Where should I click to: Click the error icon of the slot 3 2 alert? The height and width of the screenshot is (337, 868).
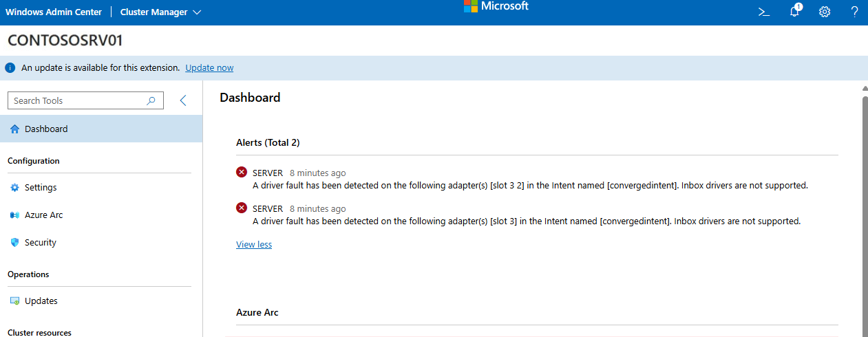pyautogui.click(x=242, y=173)
